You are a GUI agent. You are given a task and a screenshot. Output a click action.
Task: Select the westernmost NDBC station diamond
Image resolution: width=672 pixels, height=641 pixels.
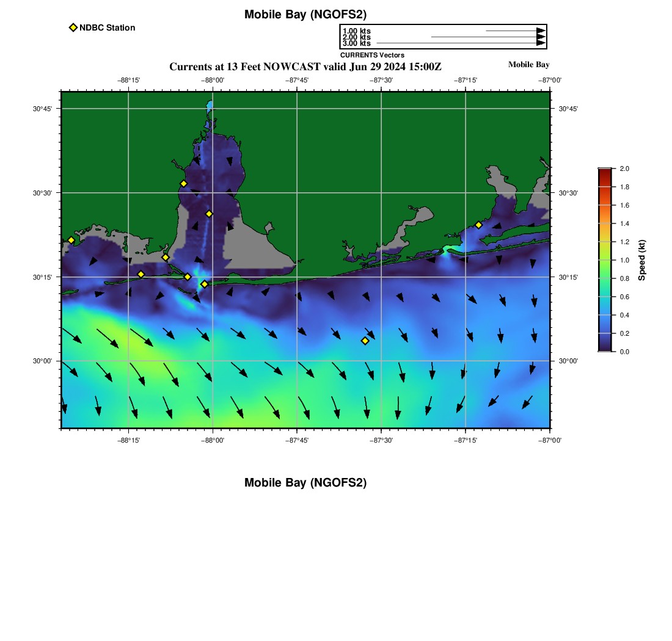tap(71, 240)
